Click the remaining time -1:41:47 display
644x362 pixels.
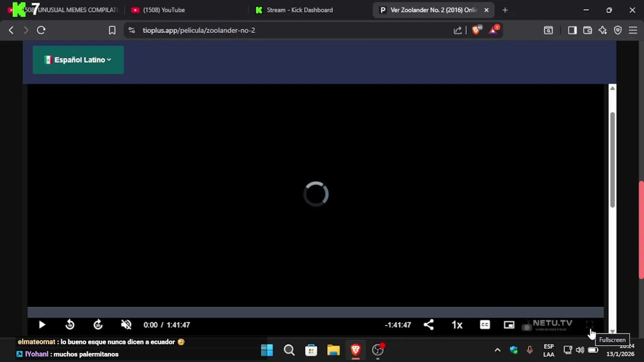[398, 325]
